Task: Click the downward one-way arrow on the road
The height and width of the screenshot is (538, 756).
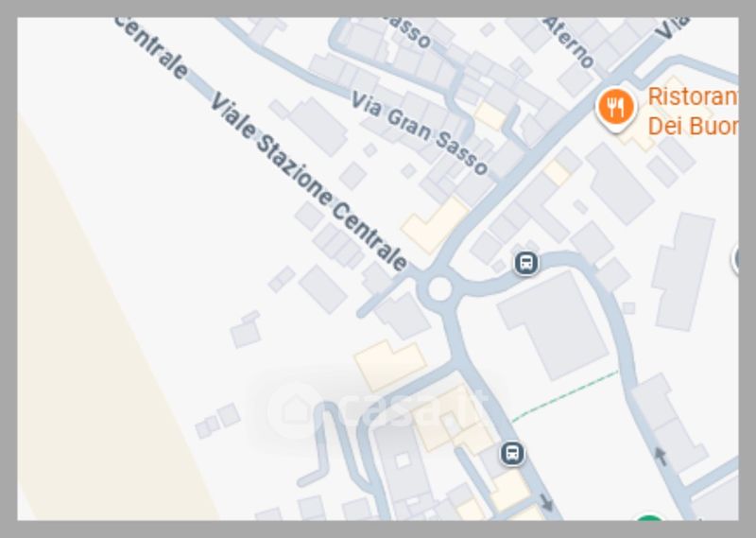Action: click(x=546, y=502)
